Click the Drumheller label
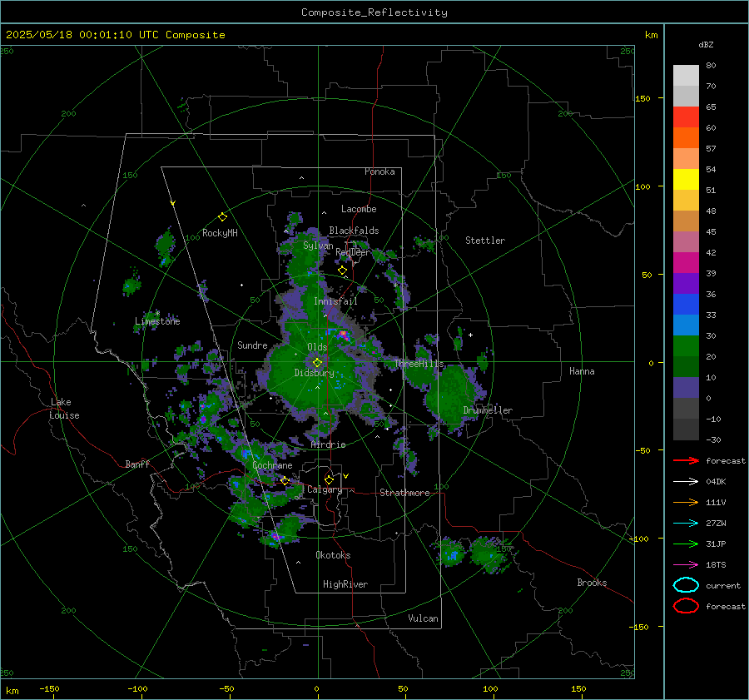Viewport: 749px width, 700px height. click(488, 410)
